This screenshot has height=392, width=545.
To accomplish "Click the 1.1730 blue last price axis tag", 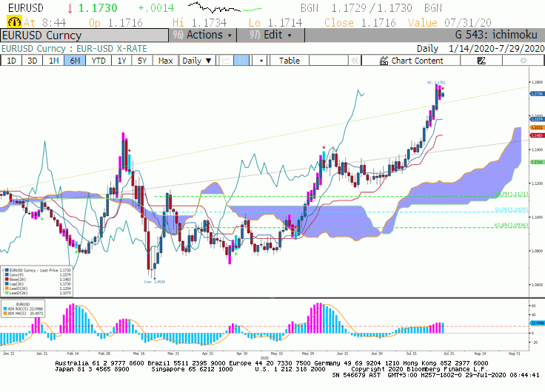I will 537,94.
